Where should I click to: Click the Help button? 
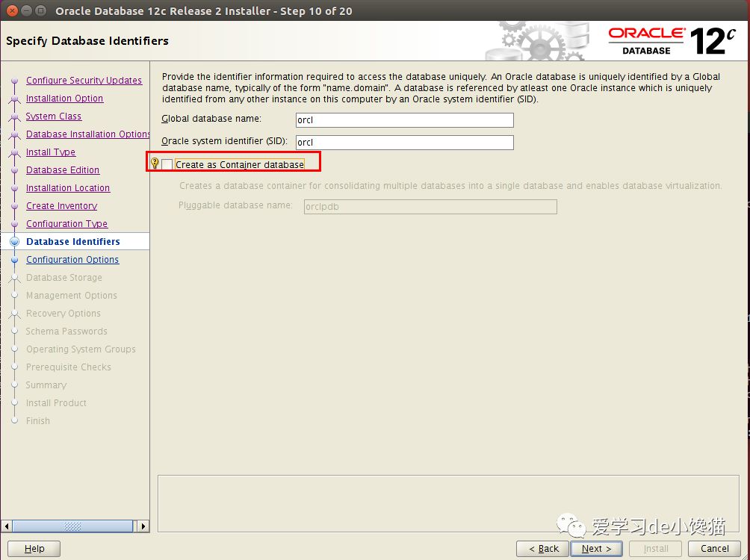(x=34, y=549)
